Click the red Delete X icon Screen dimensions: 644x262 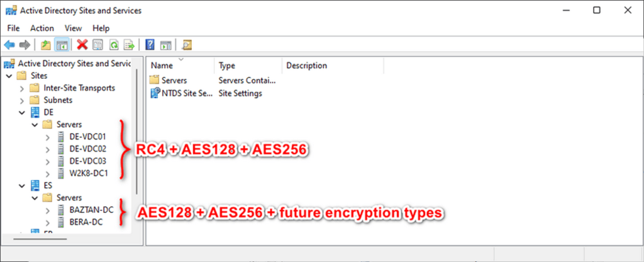coord(82,45)
